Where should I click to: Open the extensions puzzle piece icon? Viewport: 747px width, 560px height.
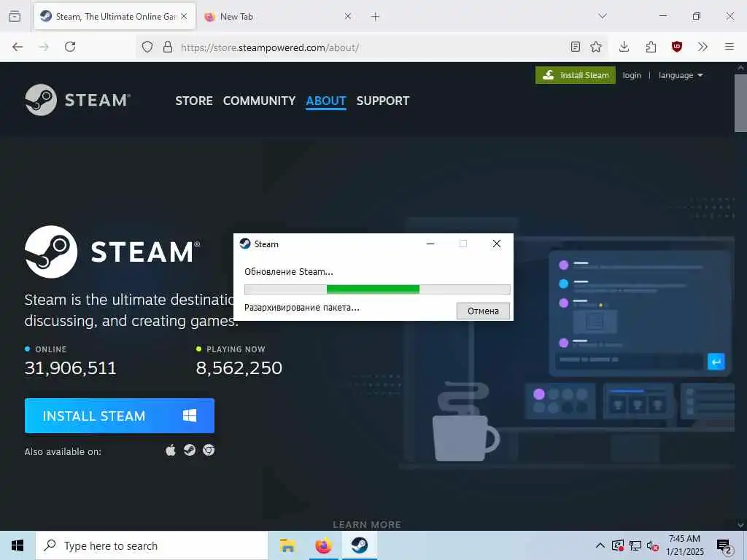(x=651, y=47)
